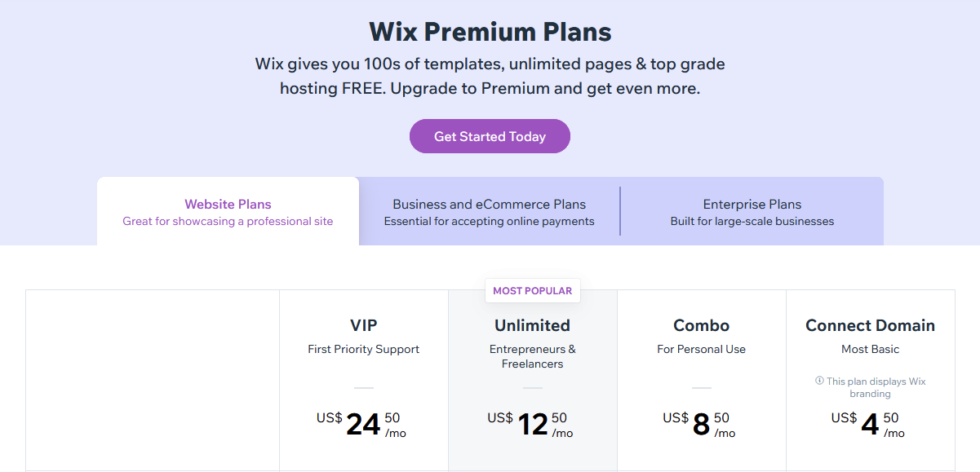This screenshot has height=472, width=980.
Task: Click Get Started Today button
Action: pyautogui.click(x=490, y=136)
